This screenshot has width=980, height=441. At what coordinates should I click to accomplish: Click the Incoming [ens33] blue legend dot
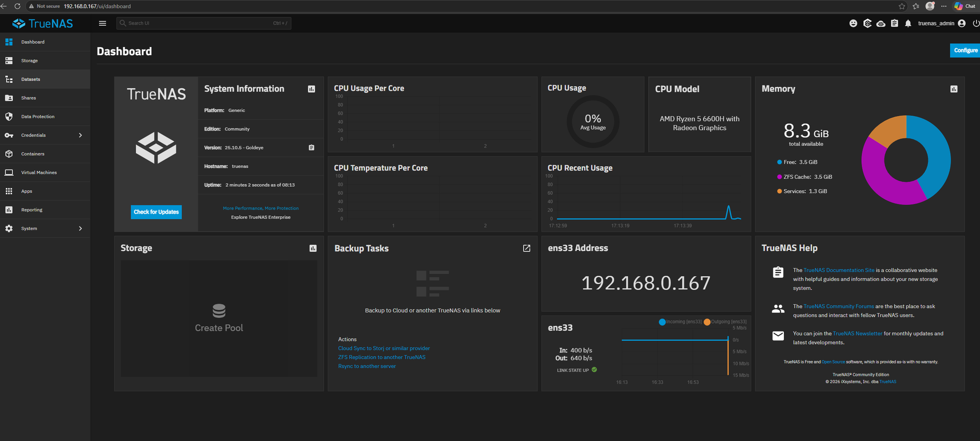click(x=662, y=322)
